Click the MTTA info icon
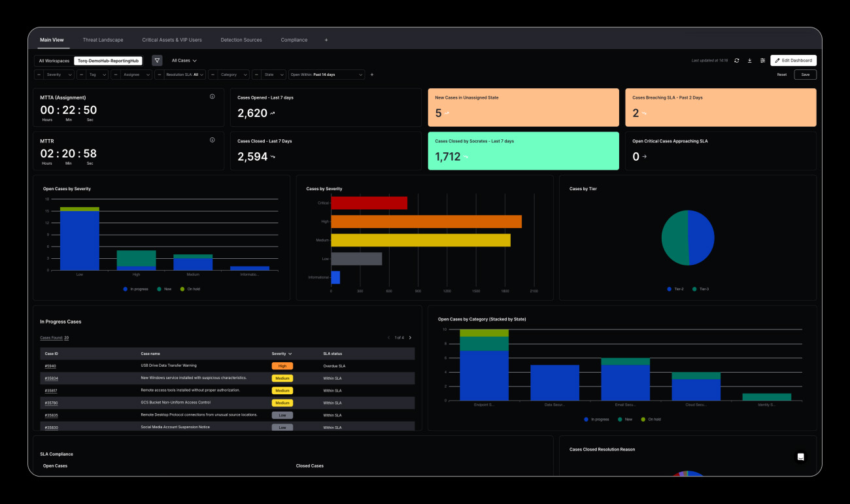Image resolution: width=850 pixels, height=504 pixels. click(212, 97)
